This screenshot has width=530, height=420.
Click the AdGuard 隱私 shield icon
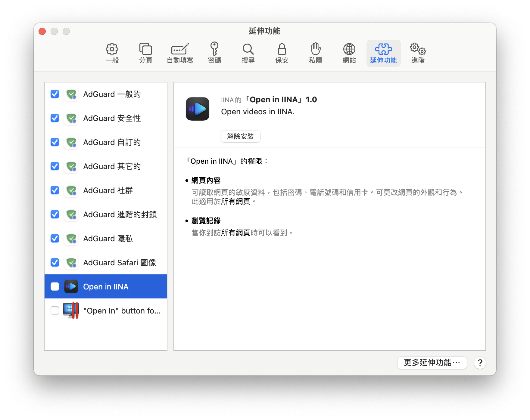(71, 239)
